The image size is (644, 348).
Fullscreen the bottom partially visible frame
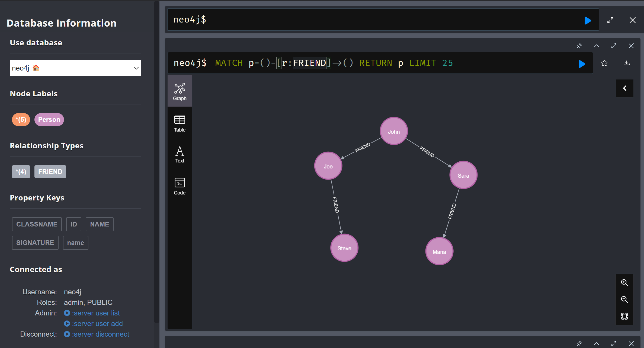pos(614,343)
